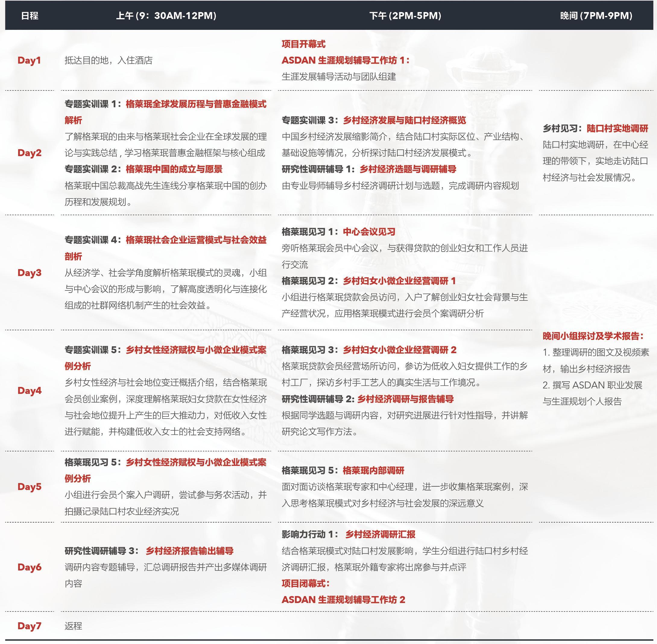Click 组成的社群网络机制产生的社会效益 line

click(x=138, y=306)
